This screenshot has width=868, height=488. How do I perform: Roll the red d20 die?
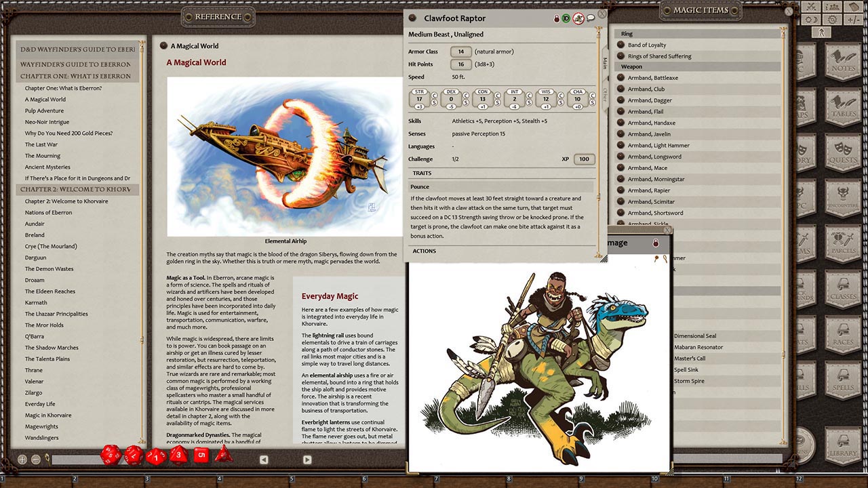(110, 455)
